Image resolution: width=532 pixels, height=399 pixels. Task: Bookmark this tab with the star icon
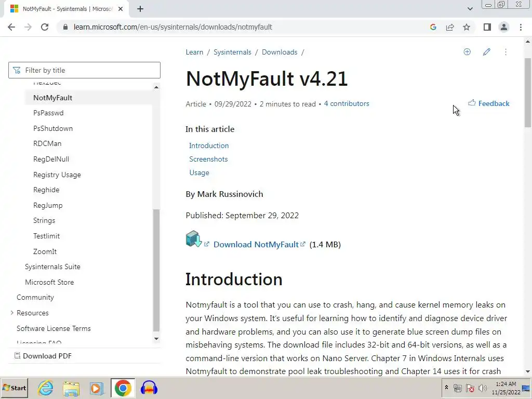467,27
